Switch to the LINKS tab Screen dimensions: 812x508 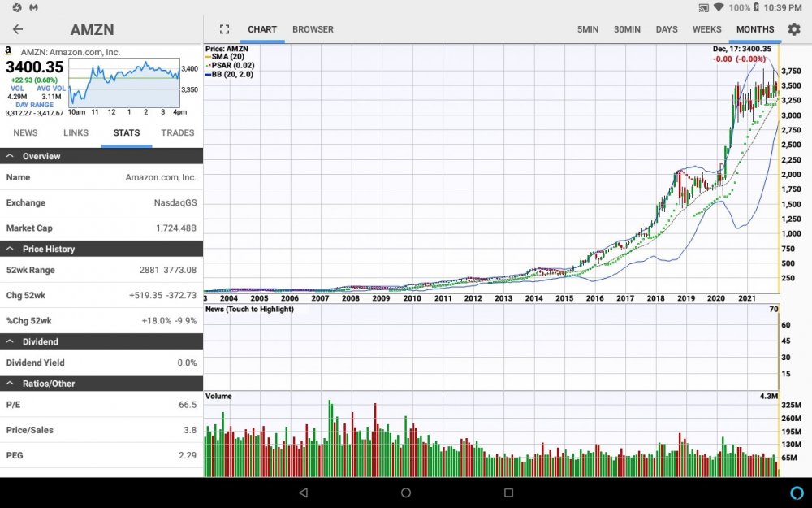(76, 132)
